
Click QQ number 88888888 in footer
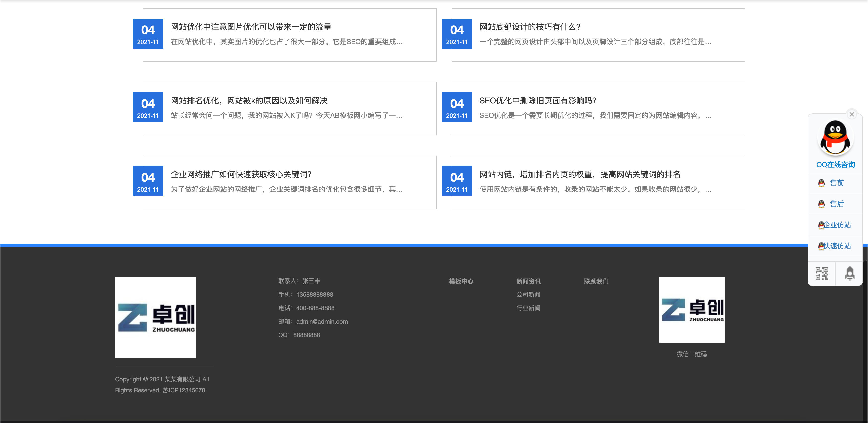(x=307, y=335)
